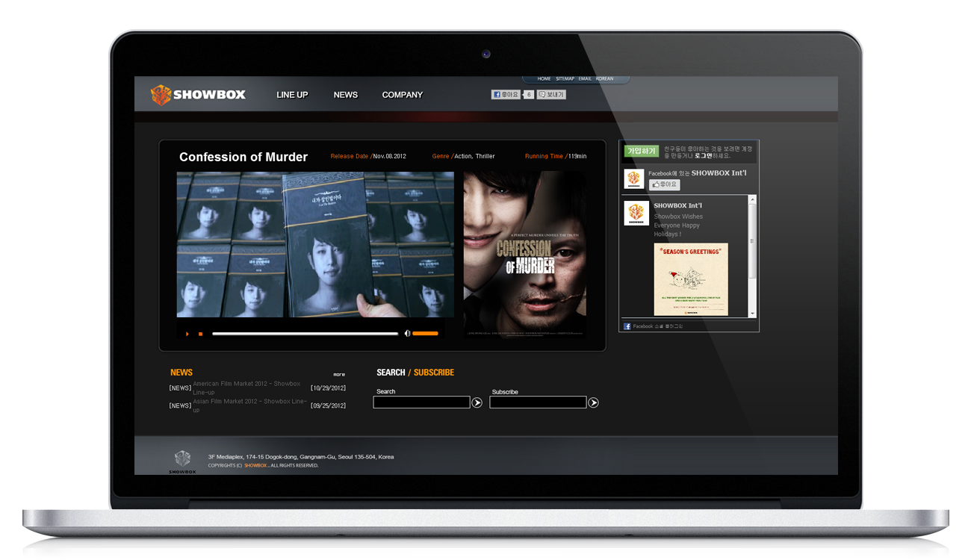Adjust the orange volume slider
971x560 pixels.
[425, 334]
